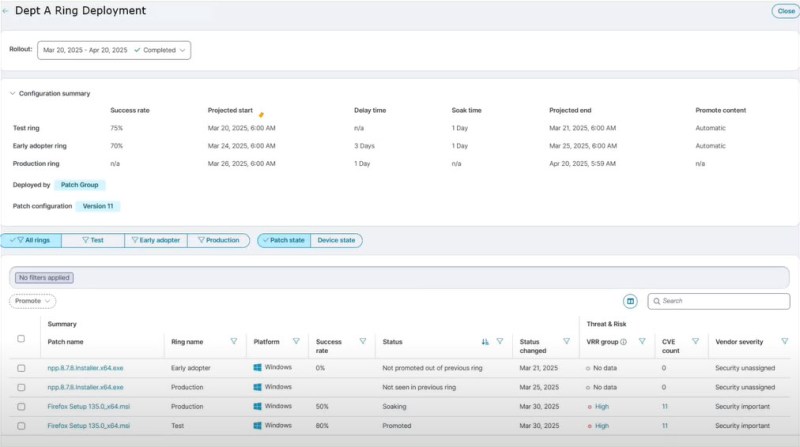Click the Test ring 75% success rate
Screen dimensions: 800x447
(x=116, y=128)
